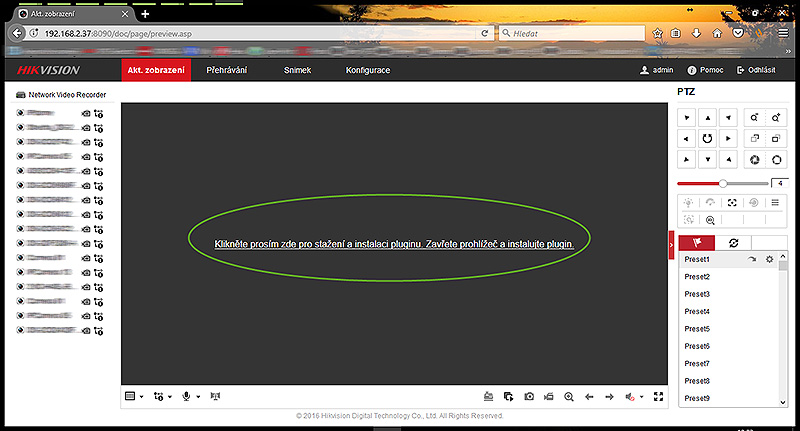Open the Konfigurace tab
Image resolution: width=800 pixels, height=431 pixels.
pyautogui.click(x=368, y=70)
